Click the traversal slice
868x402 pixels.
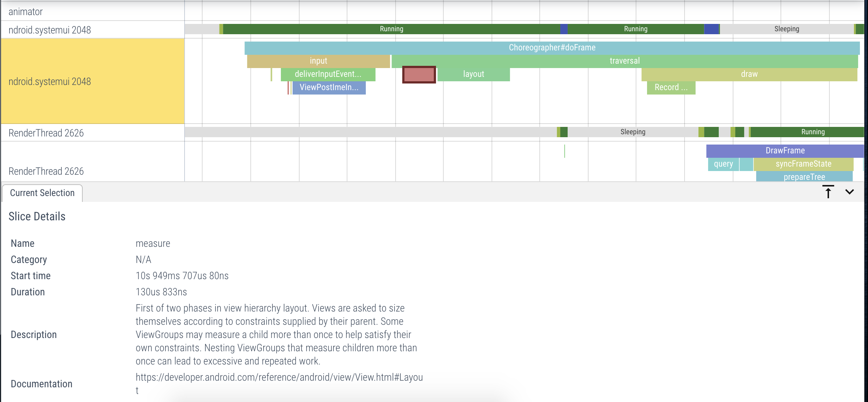[624, 61]
